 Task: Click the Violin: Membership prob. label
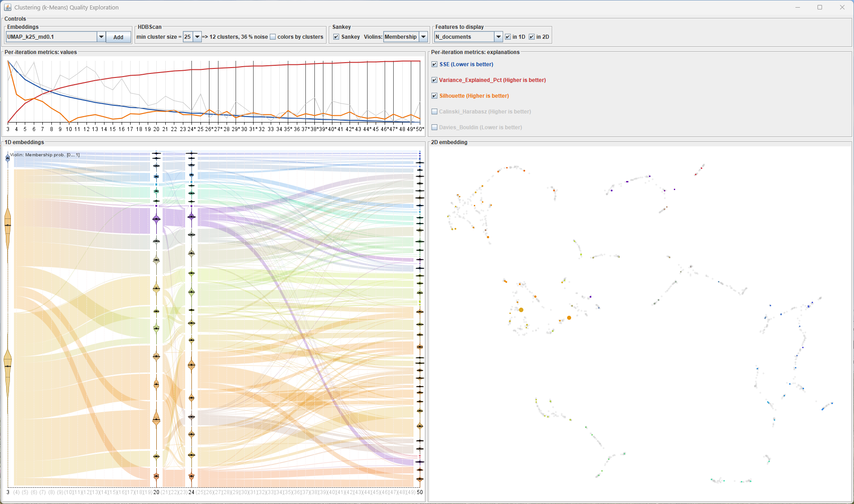click(x=45, y=155)
